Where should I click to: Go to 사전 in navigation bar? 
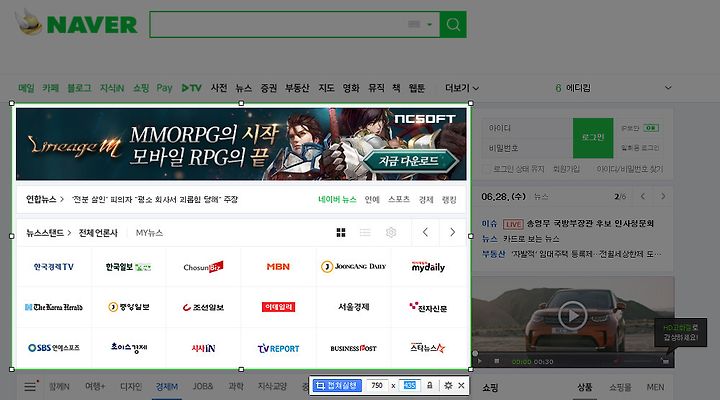point(219,88)
